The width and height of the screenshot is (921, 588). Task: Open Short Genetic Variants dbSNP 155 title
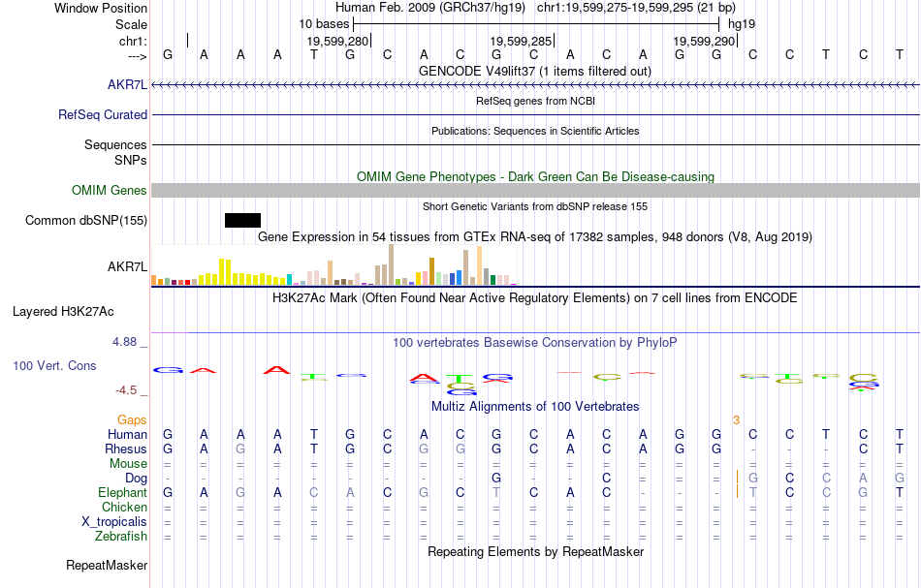pos(535,206)
